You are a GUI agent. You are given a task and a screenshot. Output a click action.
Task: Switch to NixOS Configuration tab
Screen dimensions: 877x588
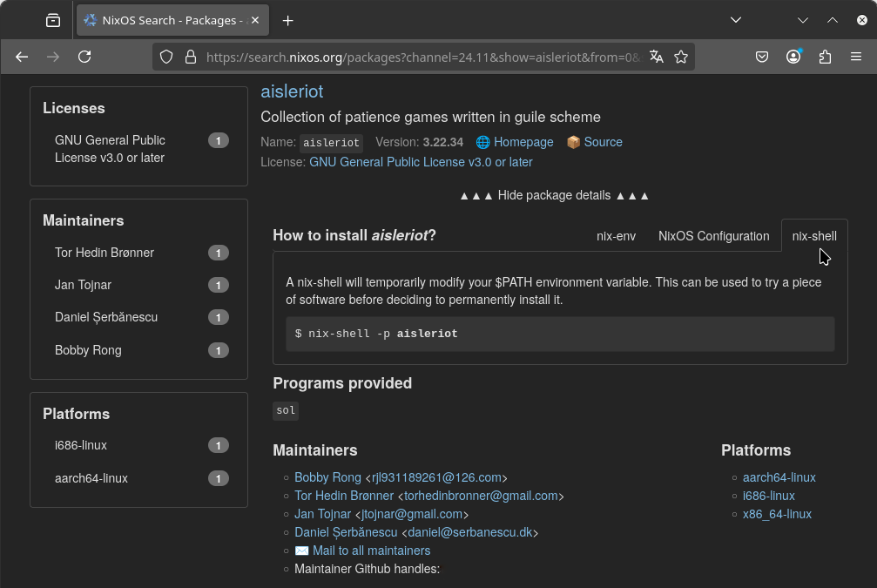713,236
